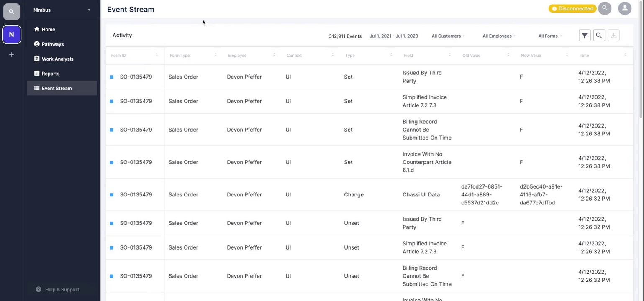644x301 pixels.
Task: Open the user profile avatar
Action: click(624, 8)
